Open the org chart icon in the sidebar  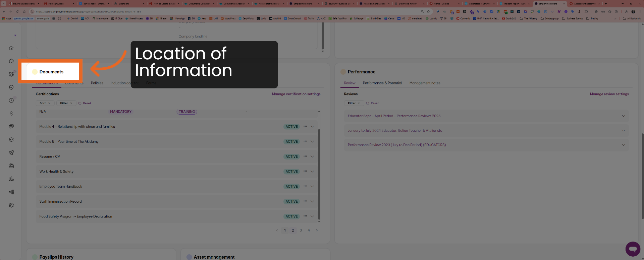(x=11, y=192)
